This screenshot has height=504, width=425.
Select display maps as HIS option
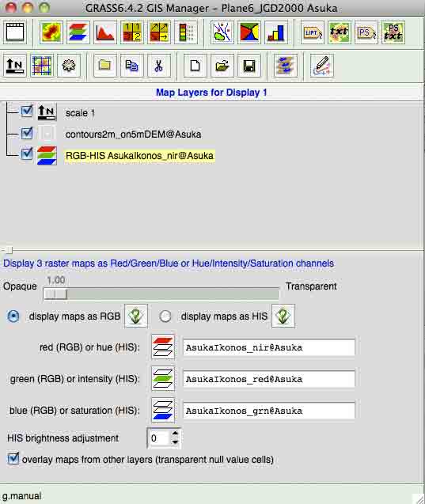165,316
